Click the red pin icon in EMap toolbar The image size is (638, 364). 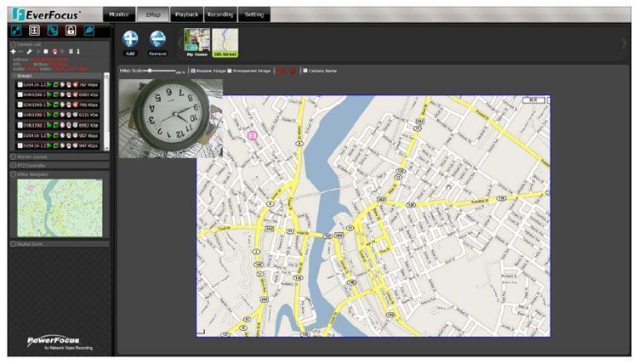tap(292, 71)
